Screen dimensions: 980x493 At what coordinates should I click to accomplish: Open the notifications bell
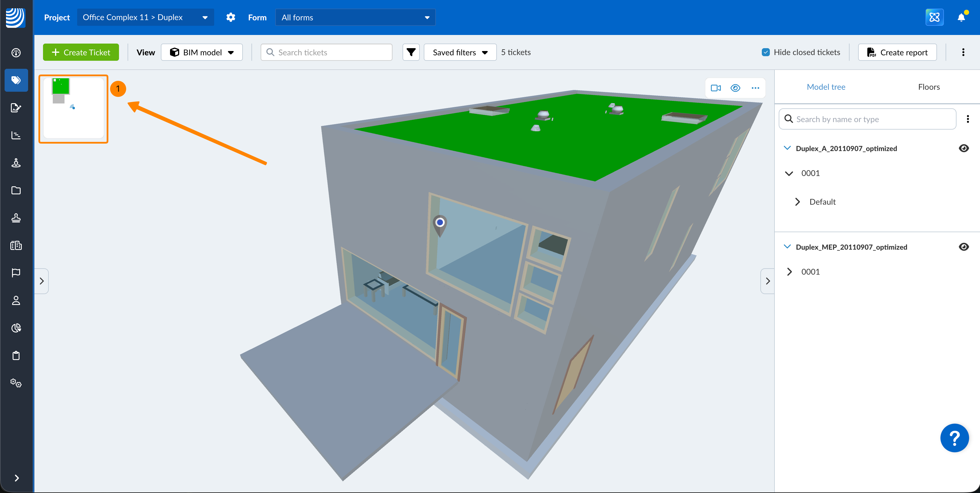tap(961, 17)
